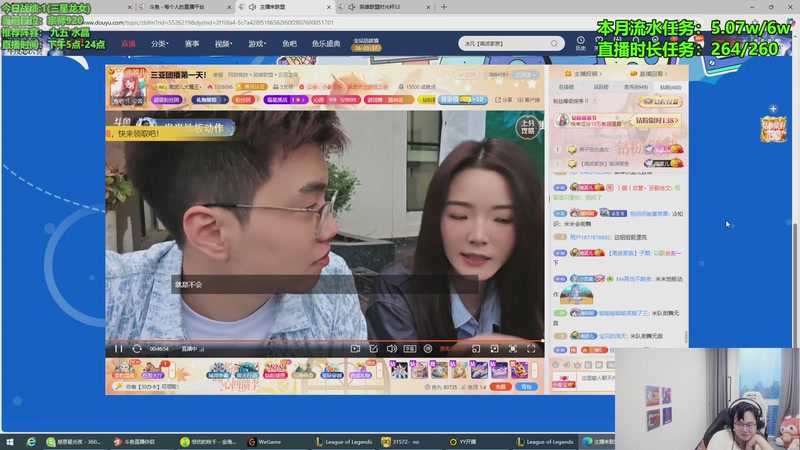Click the 客户端 client icon

click(529, 100)
